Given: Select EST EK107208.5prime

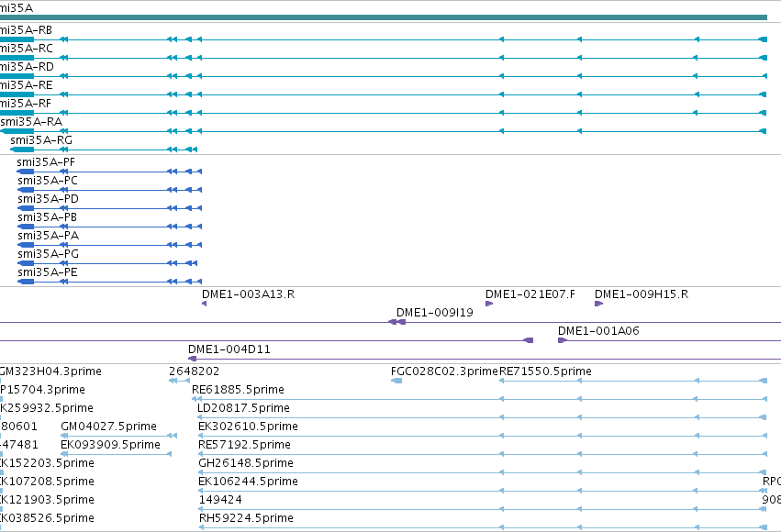Looking at the screenshot, I should (x=48, y=482).
